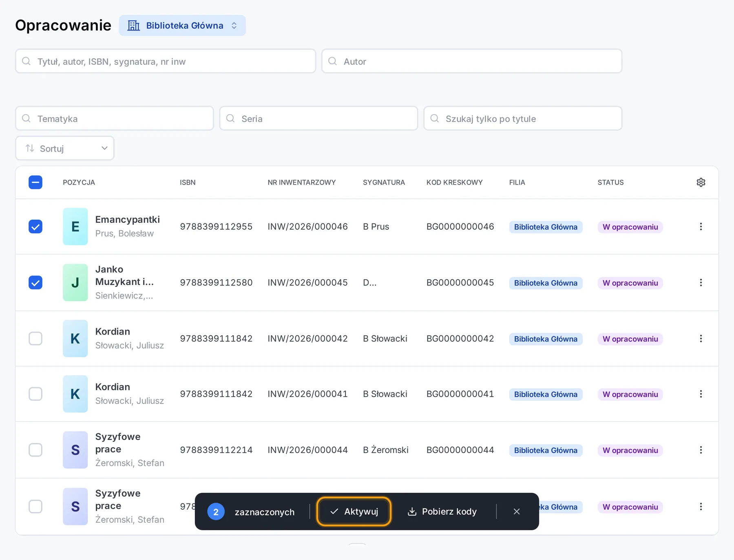Click the NR INWENTARZOWY column header
The width and height of the screenshot is (734, 560).
tap(302, 183)
